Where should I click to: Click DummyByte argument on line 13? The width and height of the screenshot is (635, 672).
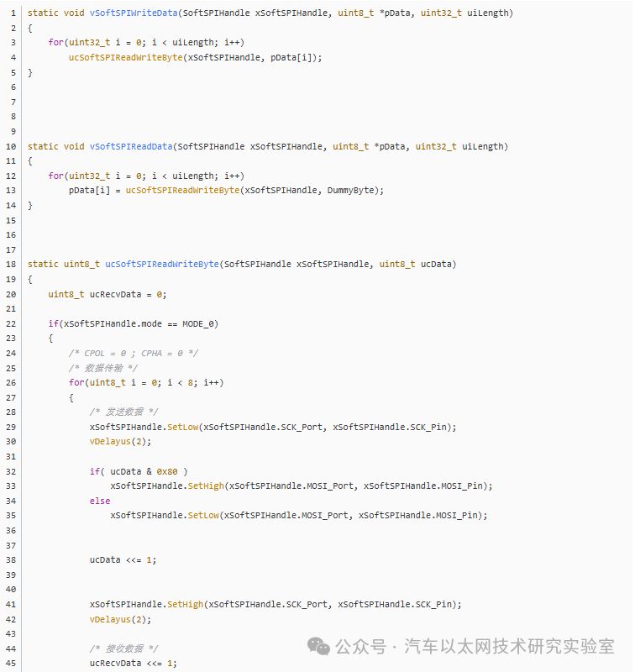click(x=350, y=191)
